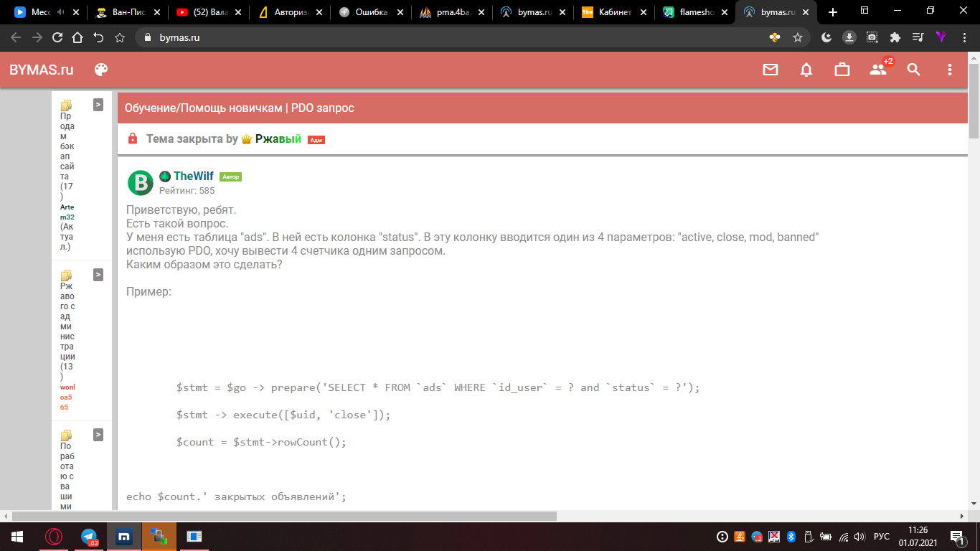Click the star icon left of address bar

(120, 37)
